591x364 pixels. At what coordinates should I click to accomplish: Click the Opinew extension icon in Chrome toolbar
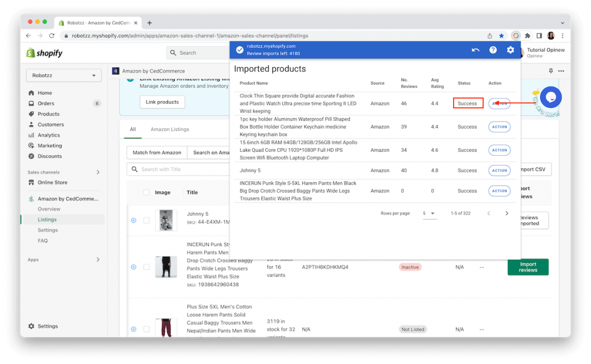pyautogui.click(x=515, y=36)
